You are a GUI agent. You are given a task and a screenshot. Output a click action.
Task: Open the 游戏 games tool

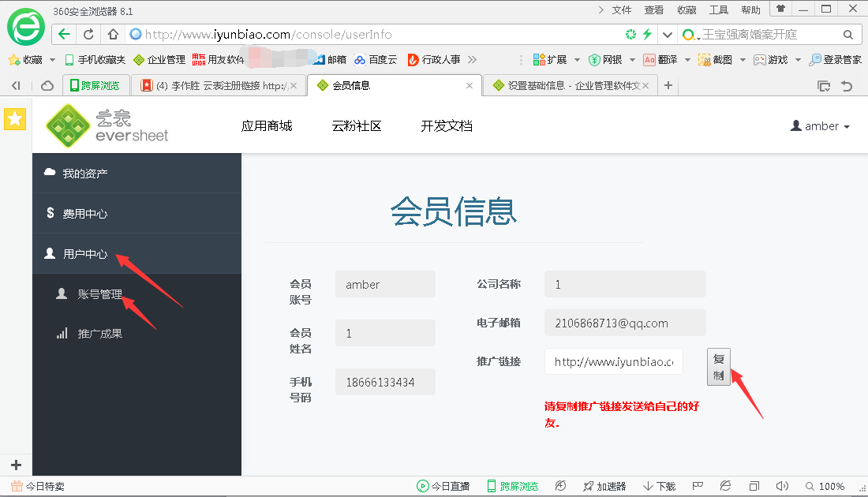tap(771, 60)
